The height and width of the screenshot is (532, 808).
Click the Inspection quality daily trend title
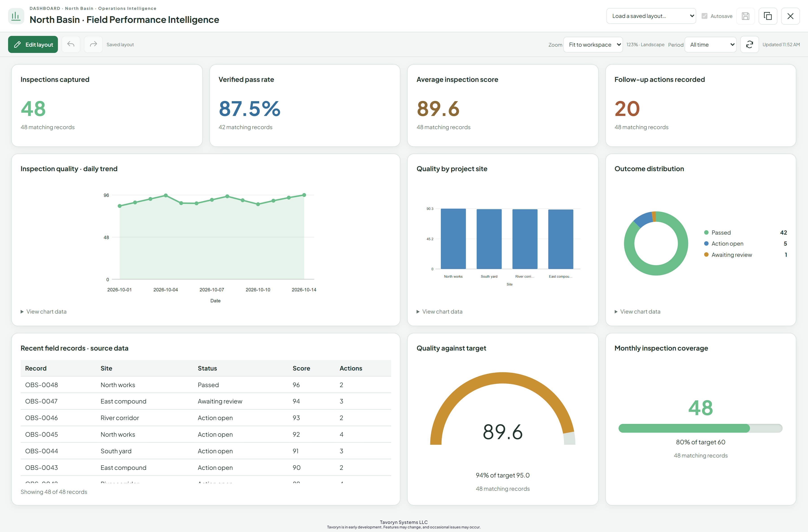(x=69, y=169)
